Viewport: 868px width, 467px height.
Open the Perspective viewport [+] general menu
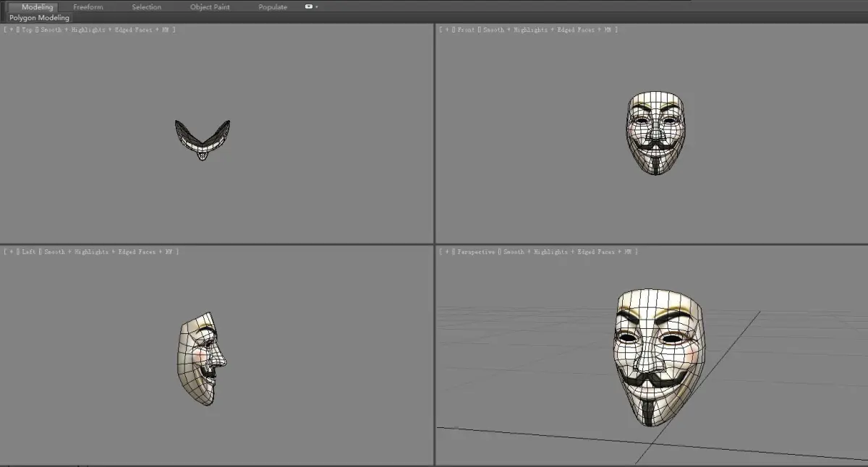[446, 252]
